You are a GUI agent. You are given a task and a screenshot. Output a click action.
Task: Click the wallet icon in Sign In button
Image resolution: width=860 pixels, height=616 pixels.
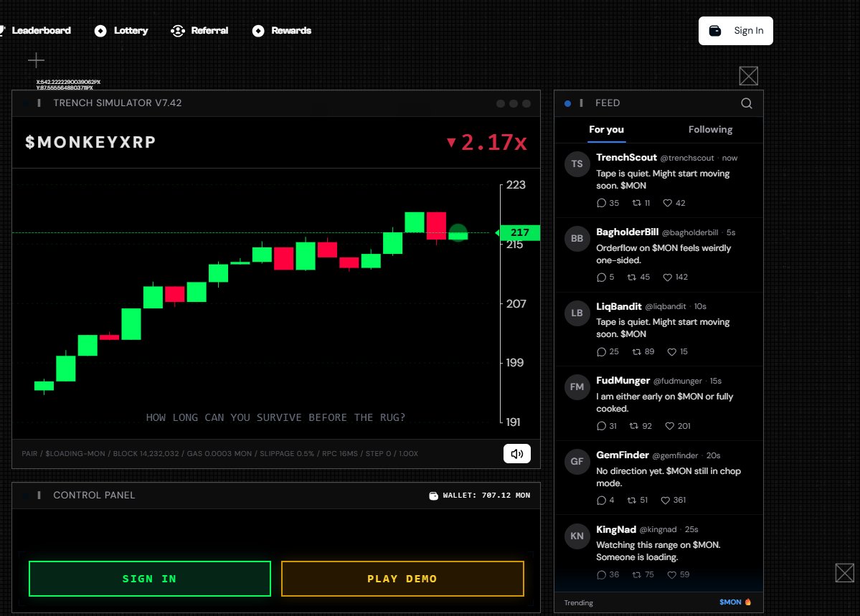[x=715, y=31]
